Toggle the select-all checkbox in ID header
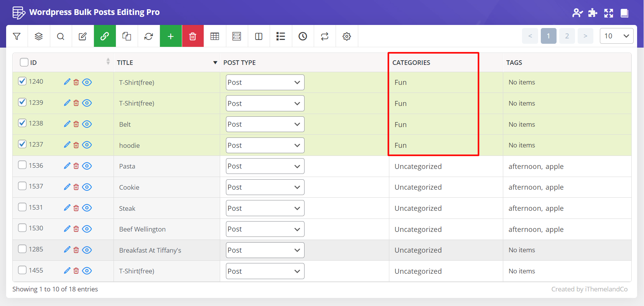 [24, 62]
